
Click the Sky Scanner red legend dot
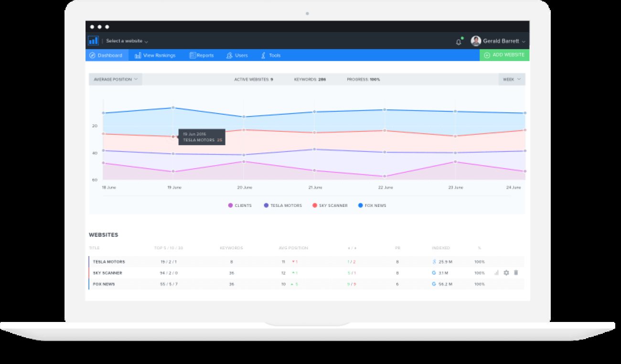[x=315, y=205]
